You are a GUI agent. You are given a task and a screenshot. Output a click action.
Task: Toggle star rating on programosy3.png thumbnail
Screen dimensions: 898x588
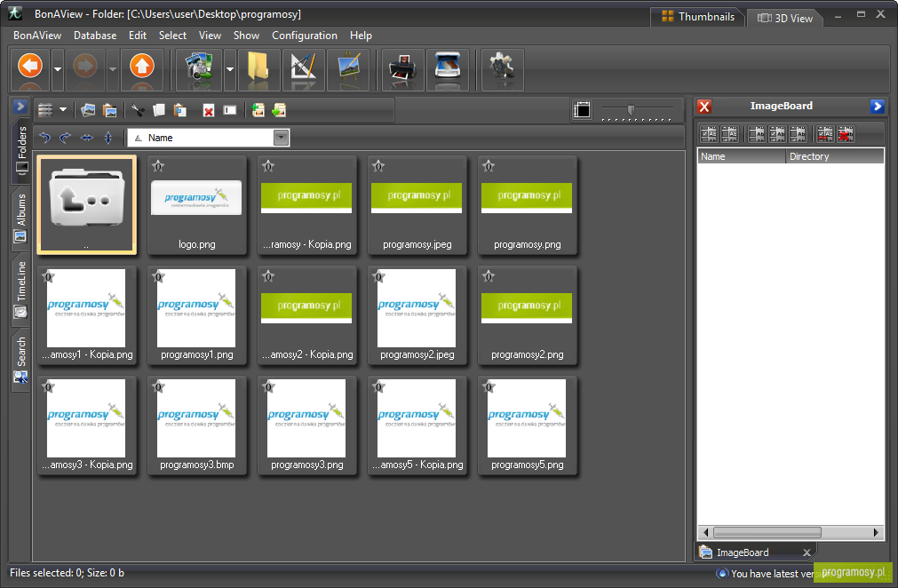pos(268,387)
